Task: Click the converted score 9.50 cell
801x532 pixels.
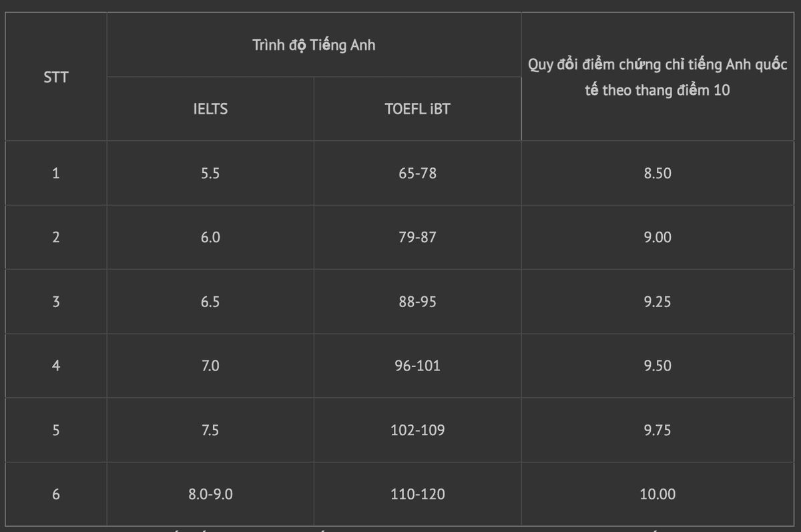Action: (657, 366)
